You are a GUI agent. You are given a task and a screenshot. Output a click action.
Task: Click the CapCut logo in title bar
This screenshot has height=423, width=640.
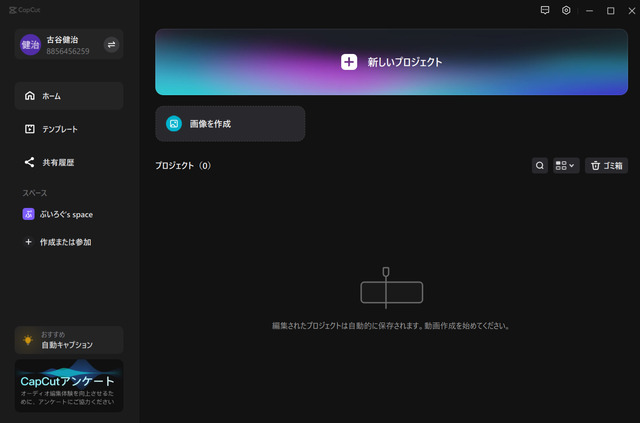[24, 10]
